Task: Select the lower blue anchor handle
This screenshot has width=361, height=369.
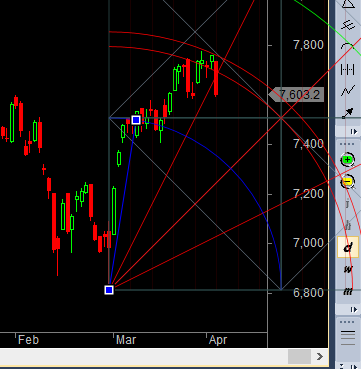Action: (x=109, y=290)
